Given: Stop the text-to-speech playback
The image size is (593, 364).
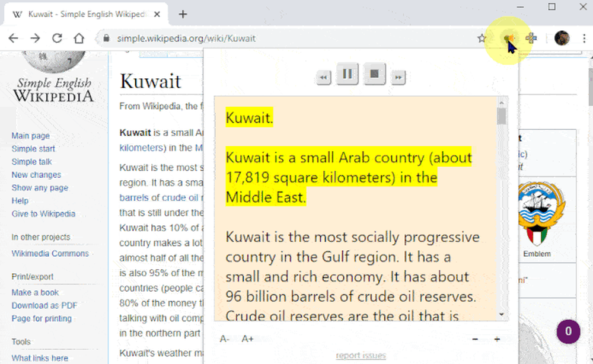Looking at the screenshot, I should (x=374, y=74).
